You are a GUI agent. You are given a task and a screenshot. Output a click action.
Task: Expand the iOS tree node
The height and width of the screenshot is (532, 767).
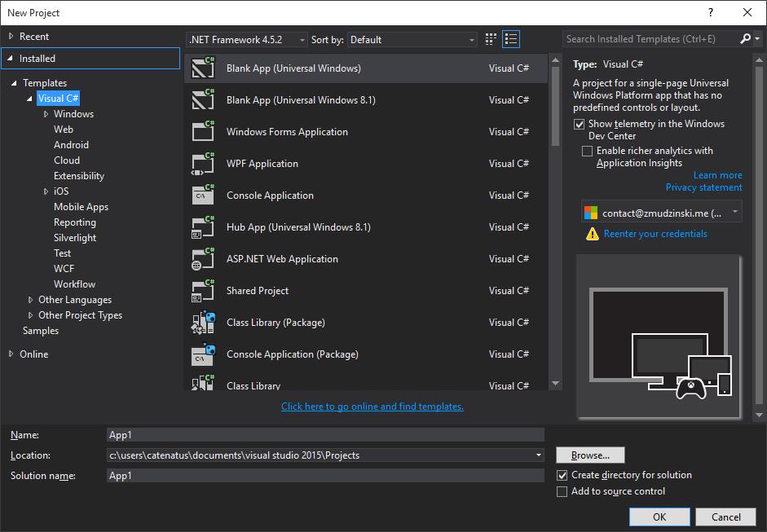click(x=46, y=191)
